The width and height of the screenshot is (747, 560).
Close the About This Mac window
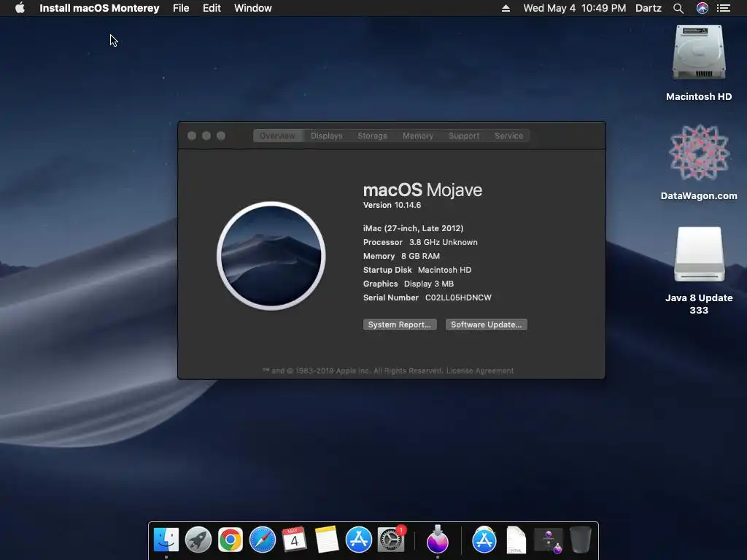pos(192,136)
